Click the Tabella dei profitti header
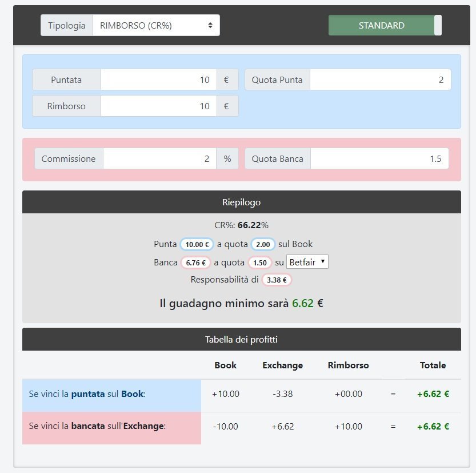476x473 pixels. pos(241,339)
